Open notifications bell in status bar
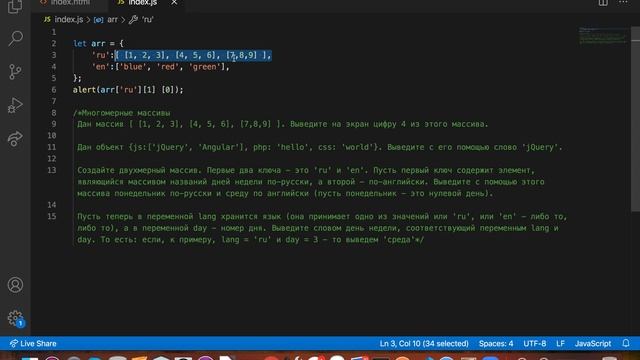This screenshot has height=360, width=640. point(626,344)
